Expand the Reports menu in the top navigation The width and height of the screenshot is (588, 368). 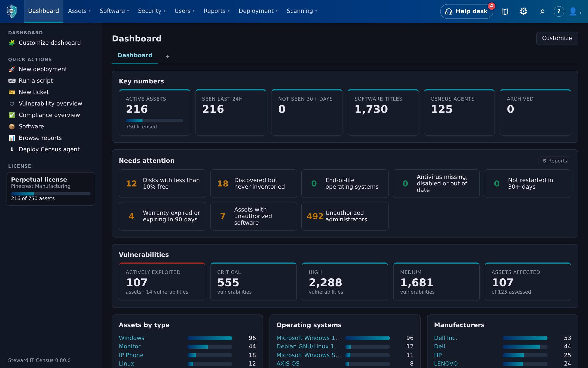tap(217, 11)
